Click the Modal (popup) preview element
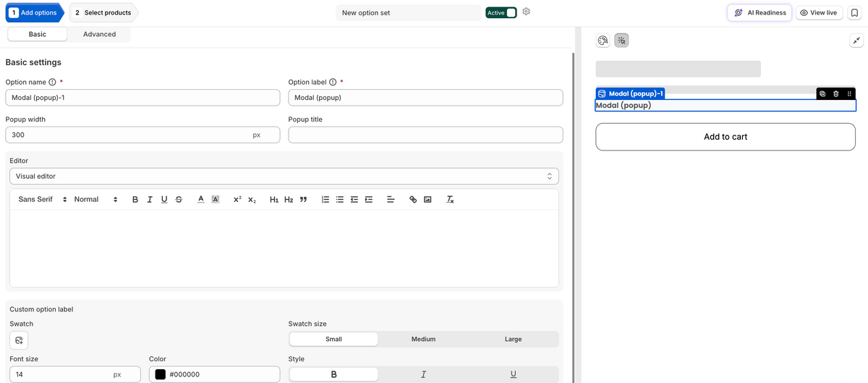The width and height of the screenshot is (868, 383). click(x=726, y=106)
